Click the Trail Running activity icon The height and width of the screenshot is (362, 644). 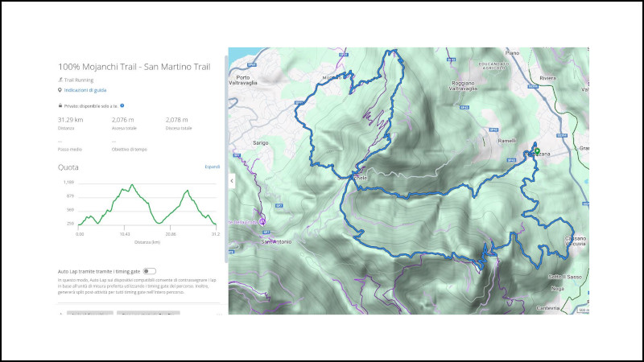[x=60, y=80]
